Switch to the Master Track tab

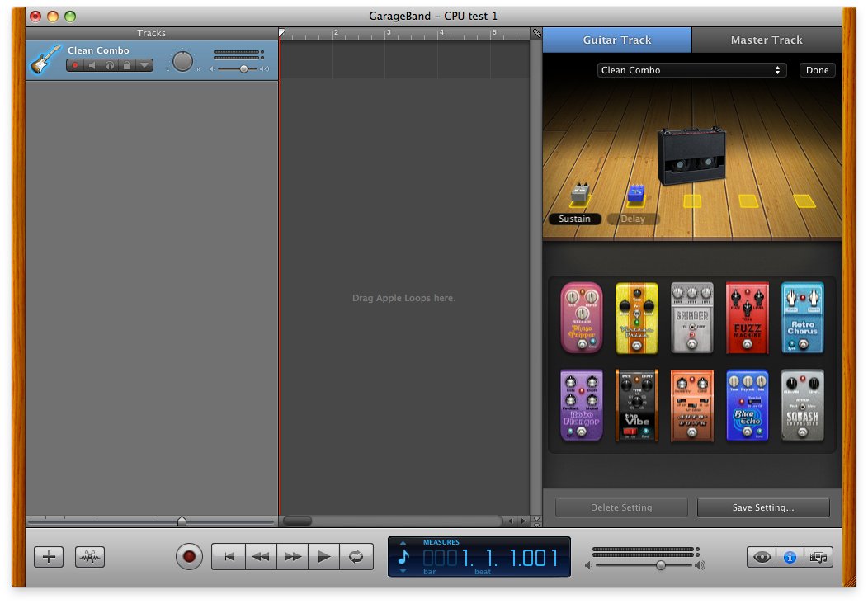(x=767, y=40)
